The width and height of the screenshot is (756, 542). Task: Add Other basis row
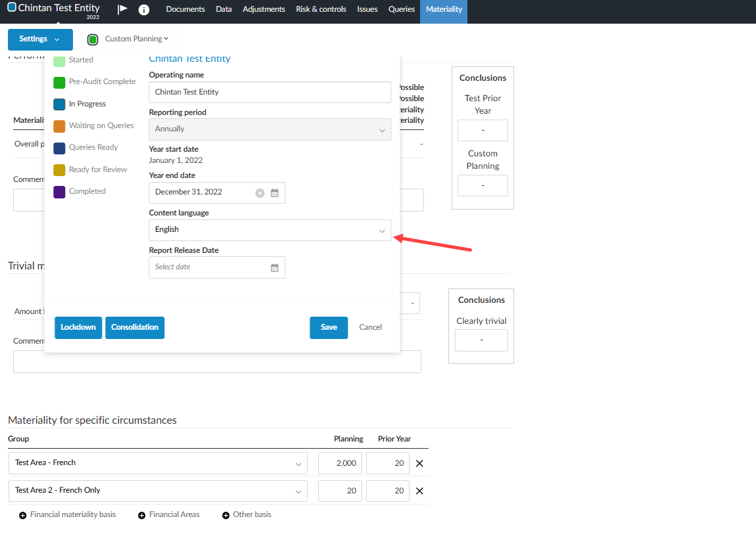point(247,515)
